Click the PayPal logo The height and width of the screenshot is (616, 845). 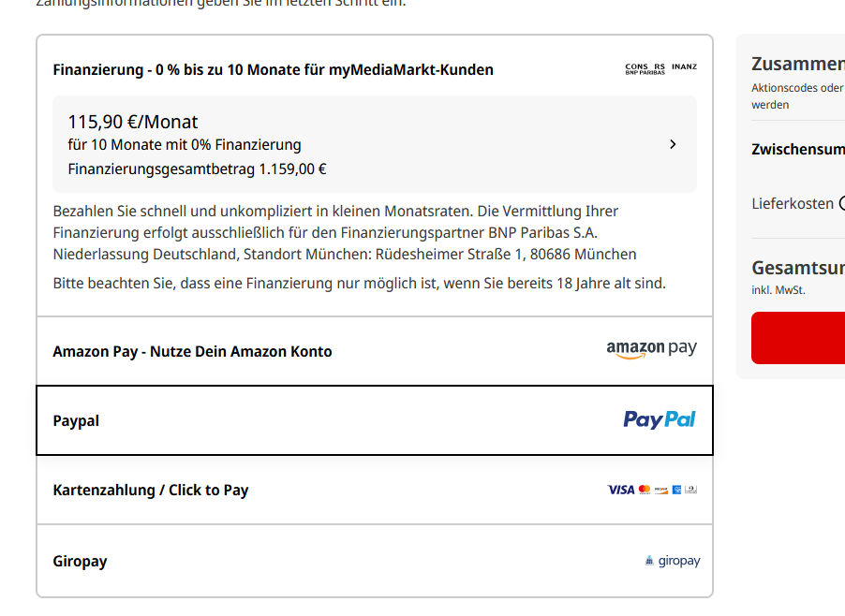(x=660, y=420)
